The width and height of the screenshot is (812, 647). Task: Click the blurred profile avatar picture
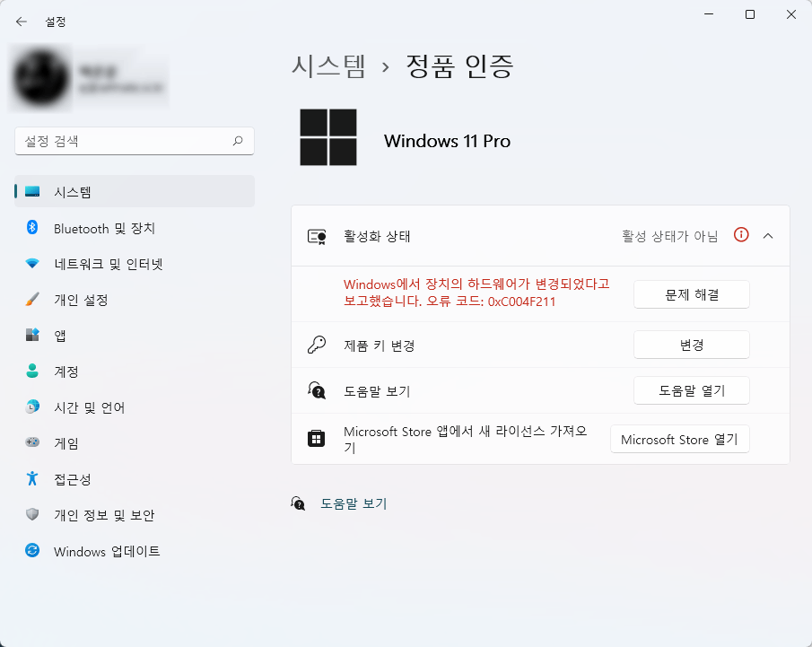[41, 78]
